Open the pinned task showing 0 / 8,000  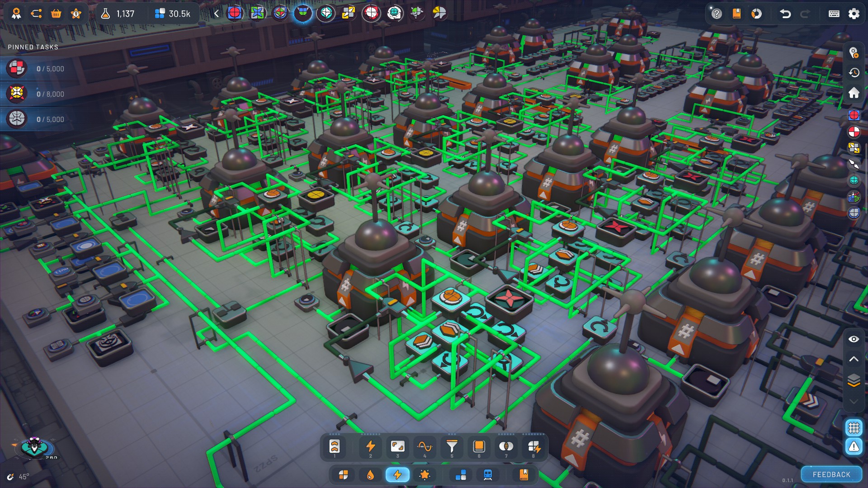tap(36, 94)
